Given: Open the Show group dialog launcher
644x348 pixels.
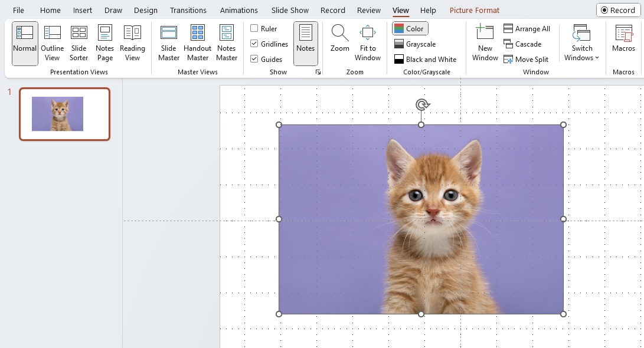Looking at the screenshot, I should pos(318,72).
